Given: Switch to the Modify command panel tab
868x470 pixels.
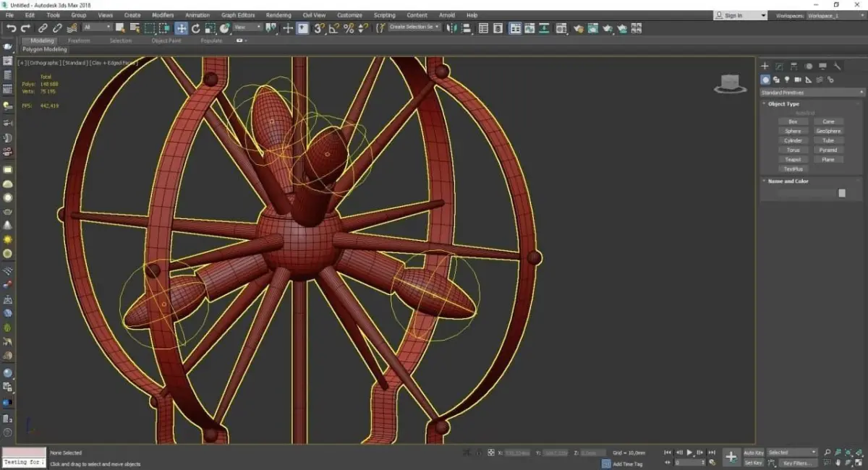Looking at the screenshot, I should pyautogui.click(x=779, y=67).
